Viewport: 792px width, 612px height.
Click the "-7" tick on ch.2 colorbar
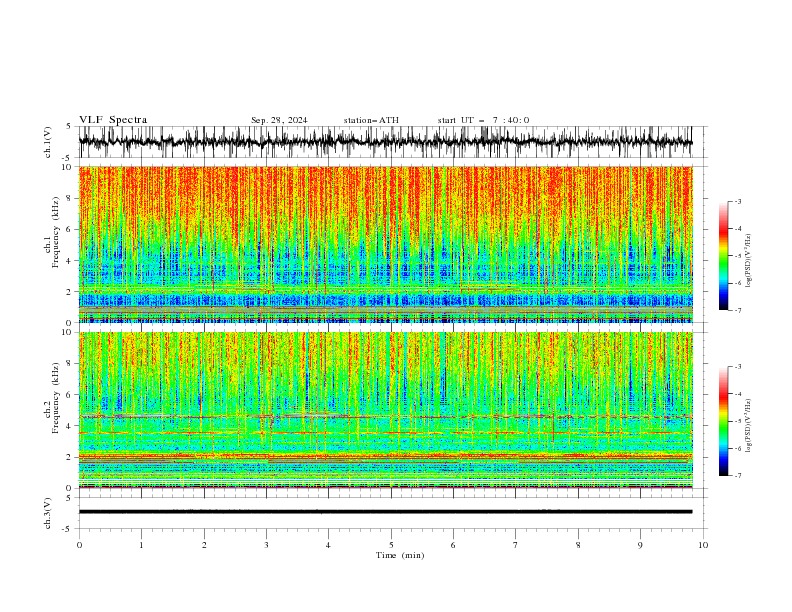click(x=737, y=476)
